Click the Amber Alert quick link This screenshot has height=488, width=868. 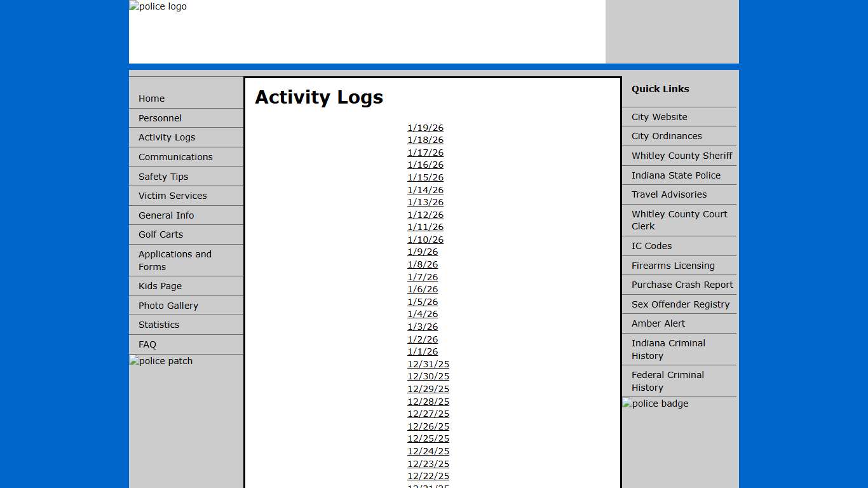pos(658,323)
